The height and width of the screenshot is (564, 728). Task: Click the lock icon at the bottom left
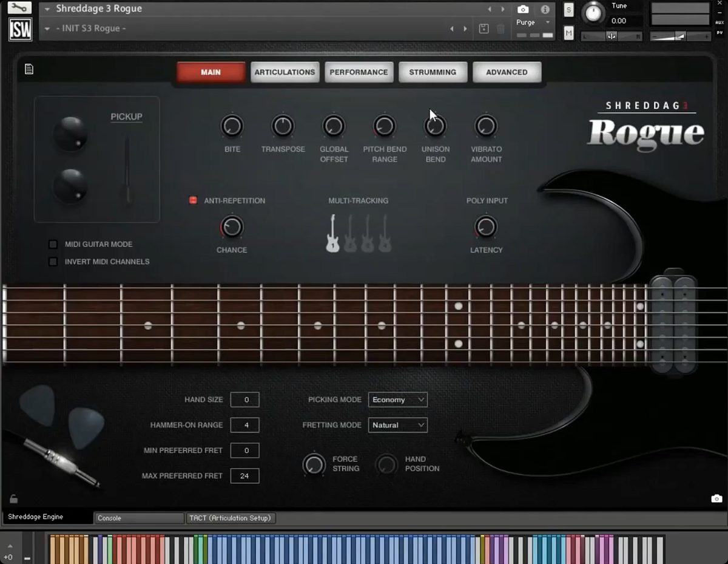pyautogui.click(x=13, y=499)
